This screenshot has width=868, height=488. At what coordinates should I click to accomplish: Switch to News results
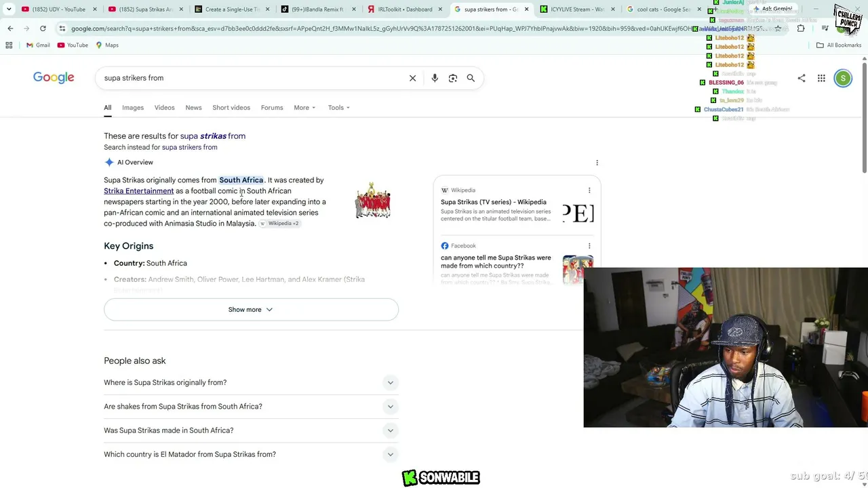point(193,108)
